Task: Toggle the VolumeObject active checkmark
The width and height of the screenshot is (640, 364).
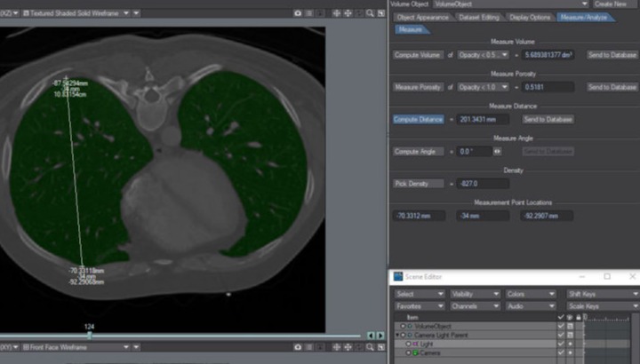Action: tap(560, 326)
